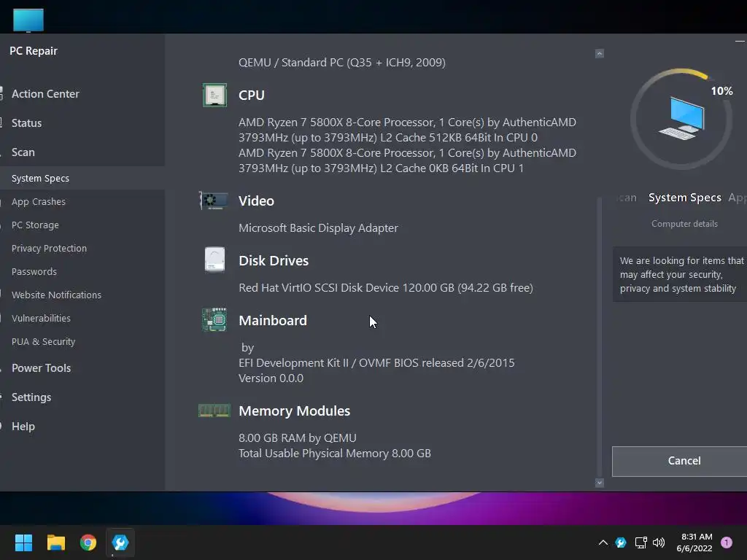This screenshot has height=560, width=747.
Task: Launch Google Chrome from the taskbar
Action: point(88,542)
